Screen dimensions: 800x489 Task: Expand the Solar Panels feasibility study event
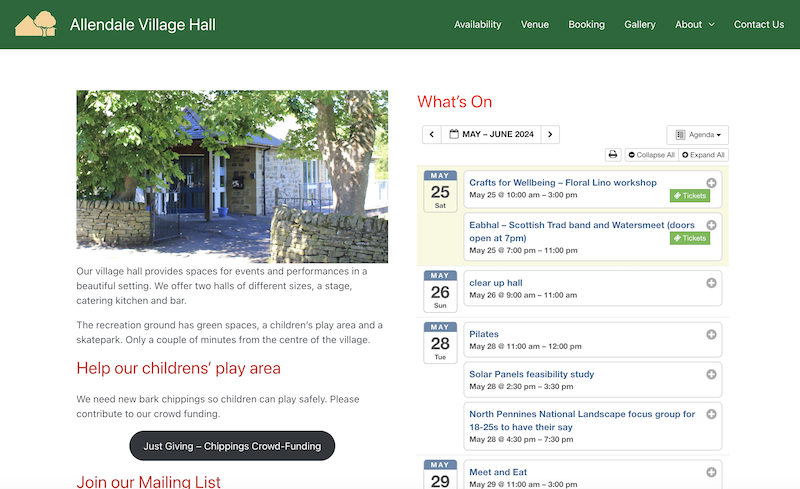coord(711,374)
